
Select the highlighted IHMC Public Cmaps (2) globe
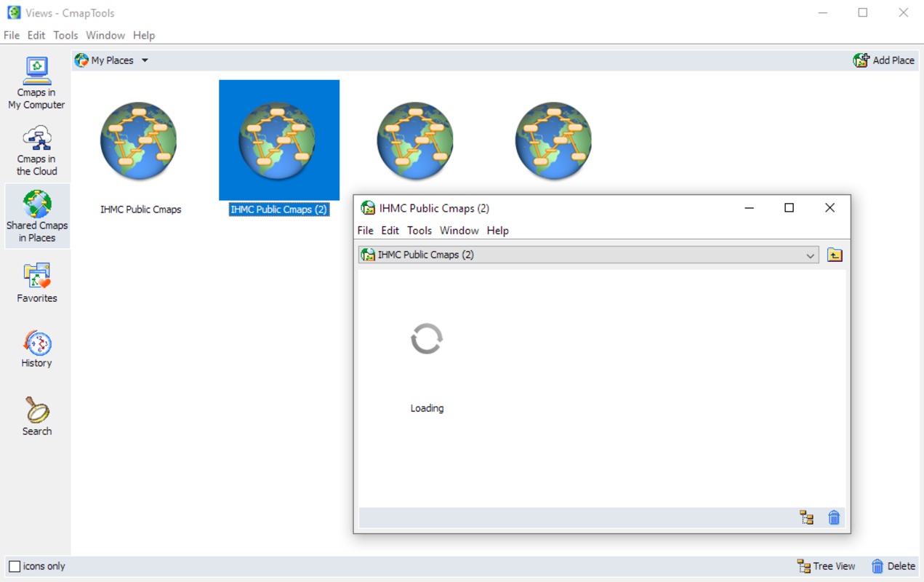pyautogui.click(x=278, y=141)
